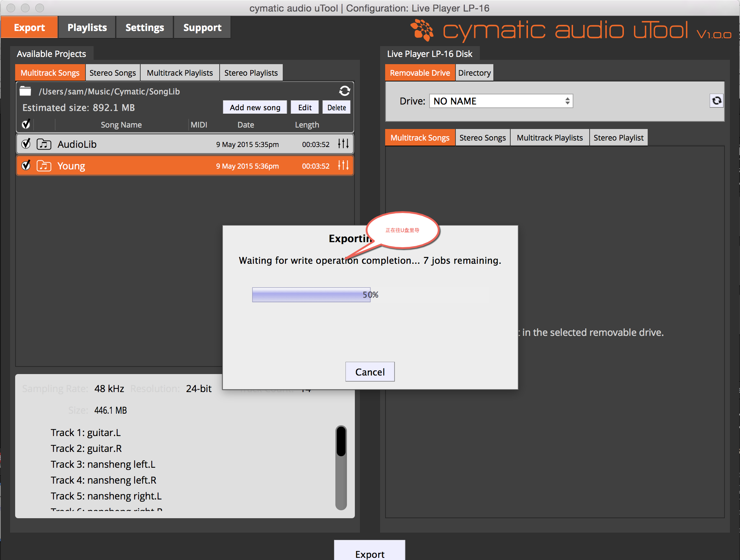740x560 pixels.
Task: Click the Young music folder icon
Action: tap(44, 166)
